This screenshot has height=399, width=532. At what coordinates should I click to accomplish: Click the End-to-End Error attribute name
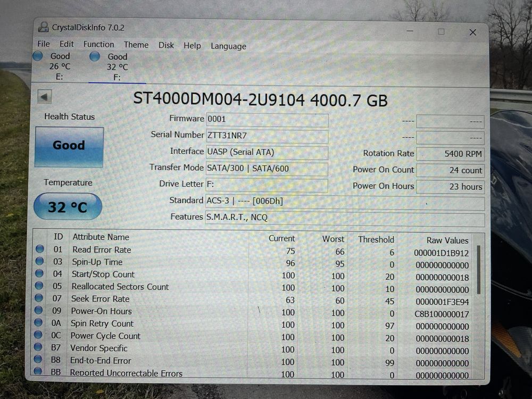pos(101,360)
